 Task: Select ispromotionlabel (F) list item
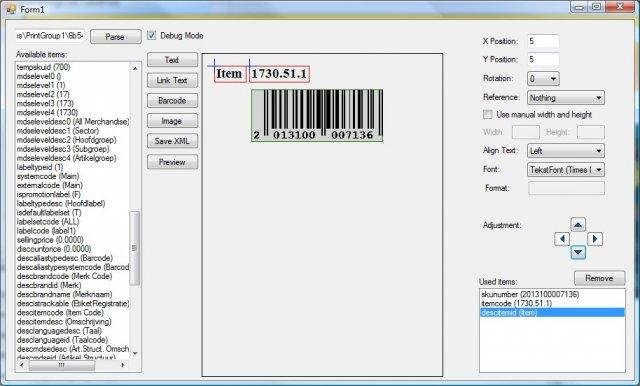click(73, 194)
